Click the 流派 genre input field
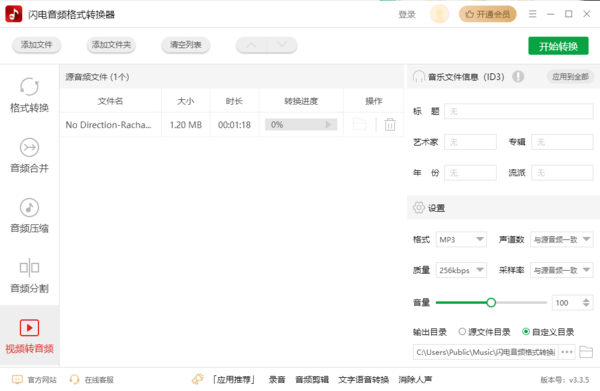 coord(562,173)
